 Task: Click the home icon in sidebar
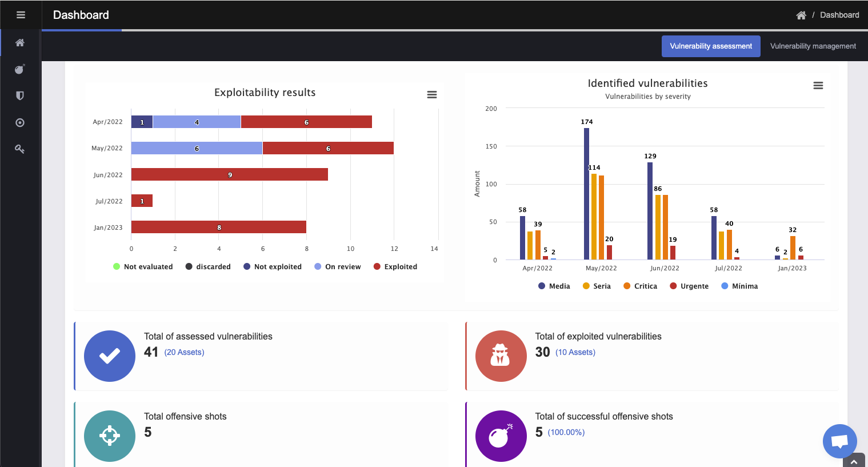[20, 43]
